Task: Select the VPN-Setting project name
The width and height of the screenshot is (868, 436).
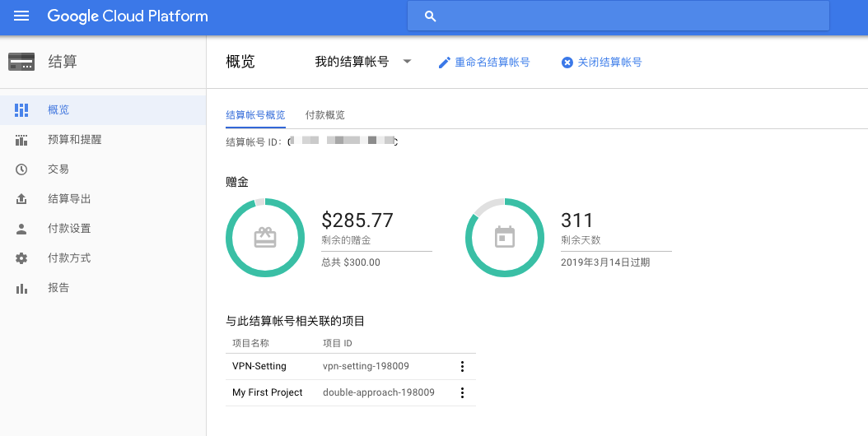Action: coord(259,366)
